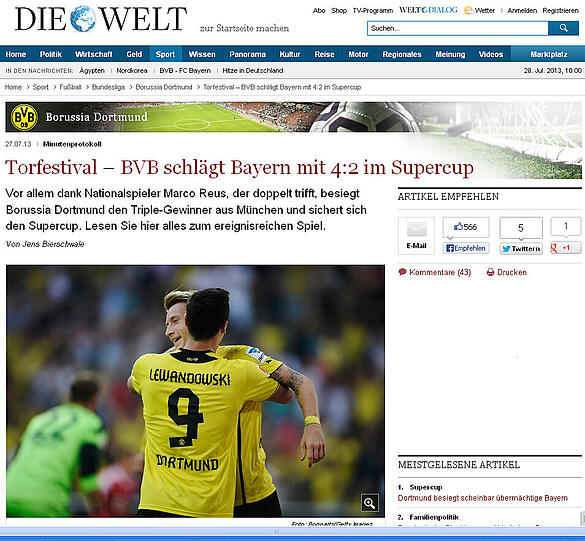Open the Motor section

(358, 54)
